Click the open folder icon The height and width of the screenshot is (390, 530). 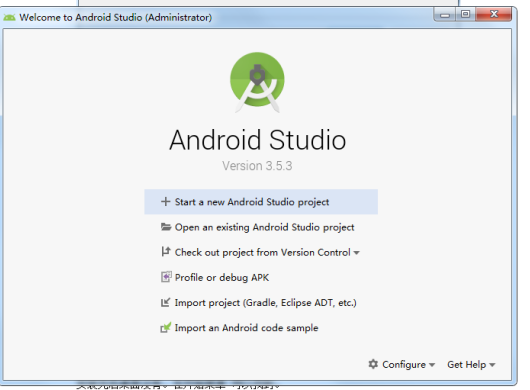tap(166, 226)
